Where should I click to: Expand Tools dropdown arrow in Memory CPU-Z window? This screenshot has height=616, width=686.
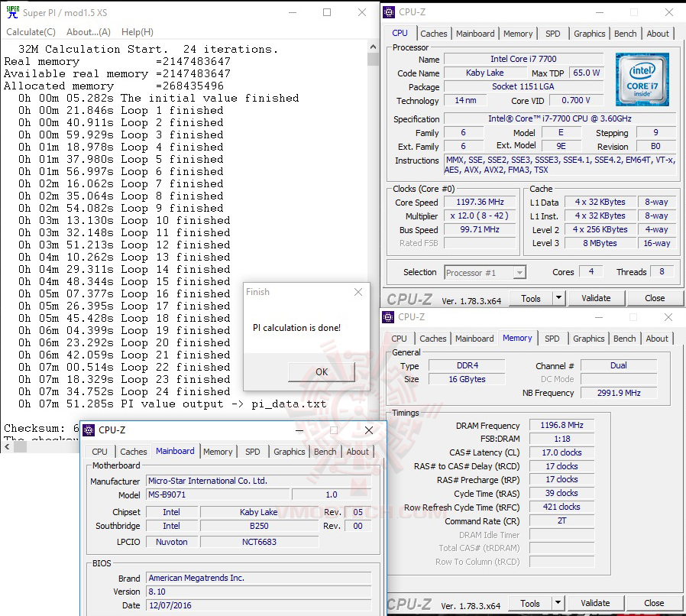(558, 603)
